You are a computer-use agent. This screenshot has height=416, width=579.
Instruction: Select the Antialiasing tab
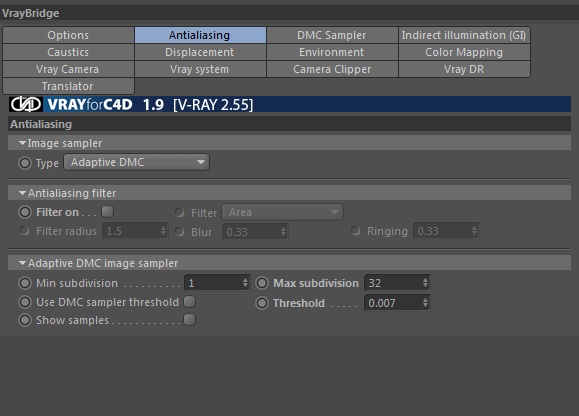click(200, 35)
